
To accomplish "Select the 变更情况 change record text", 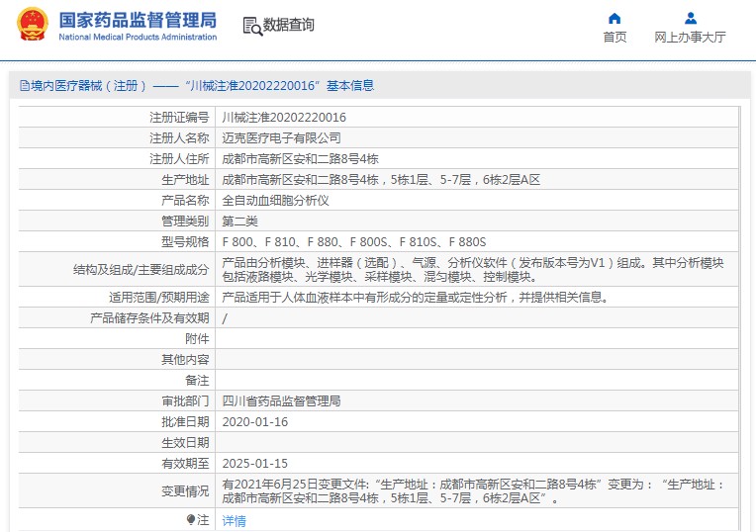I will coord(473,491).
